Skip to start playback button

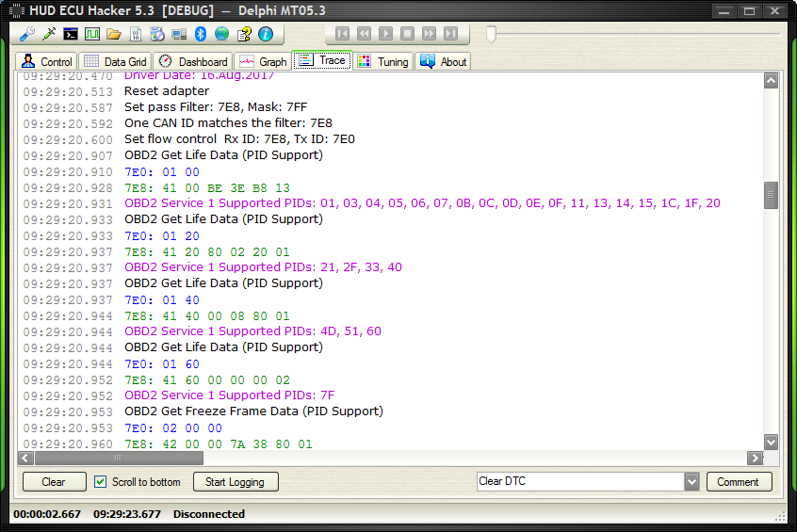pyautogui.click(x=343, y=34)
